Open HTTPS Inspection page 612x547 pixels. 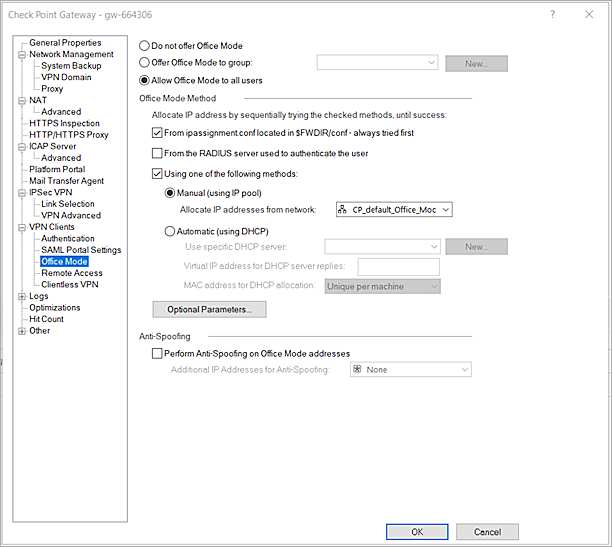click(x=64, y=123)
